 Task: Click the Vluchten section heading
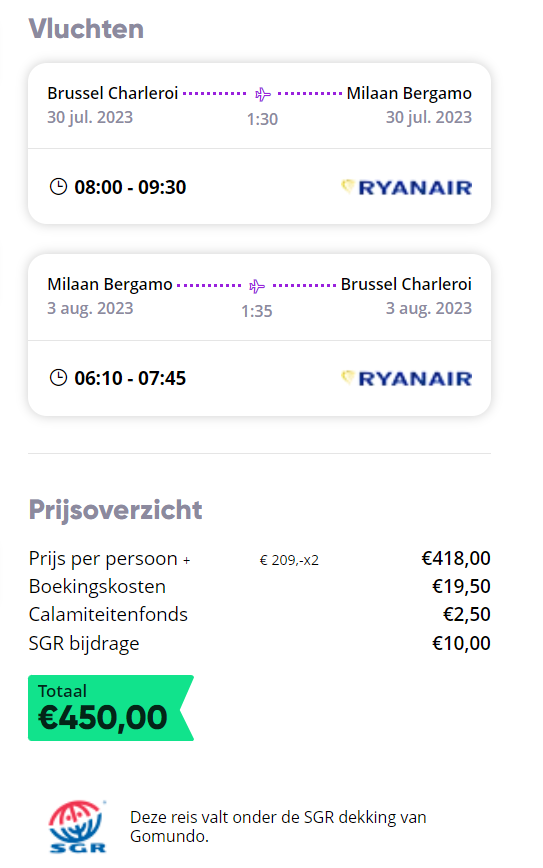coord(86,29)
